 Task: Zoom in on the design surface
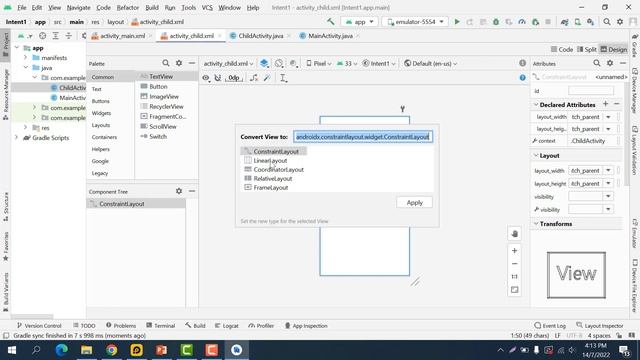[514, 251]
